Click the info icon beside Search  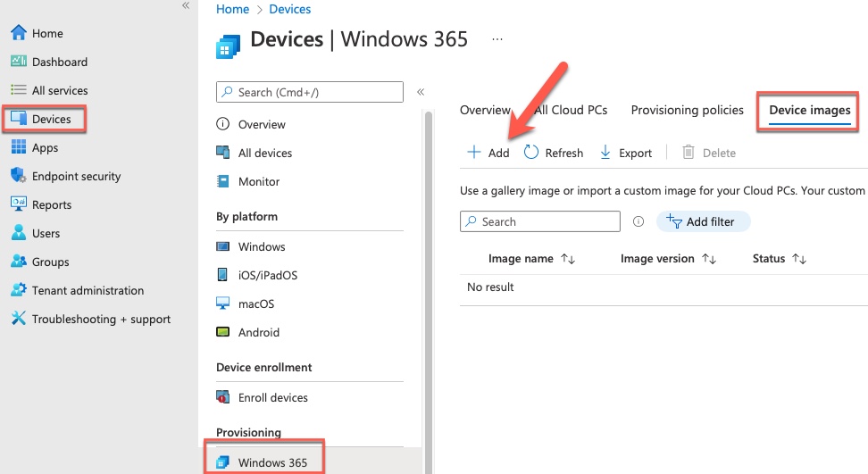(x=638, y=221)
